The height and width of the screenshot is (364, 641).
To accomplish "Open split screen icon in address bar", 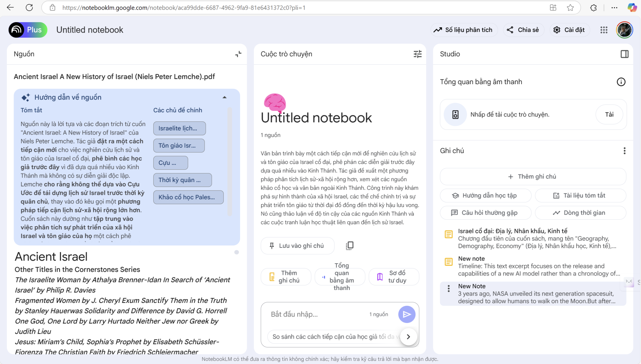I will pos(553,8).
